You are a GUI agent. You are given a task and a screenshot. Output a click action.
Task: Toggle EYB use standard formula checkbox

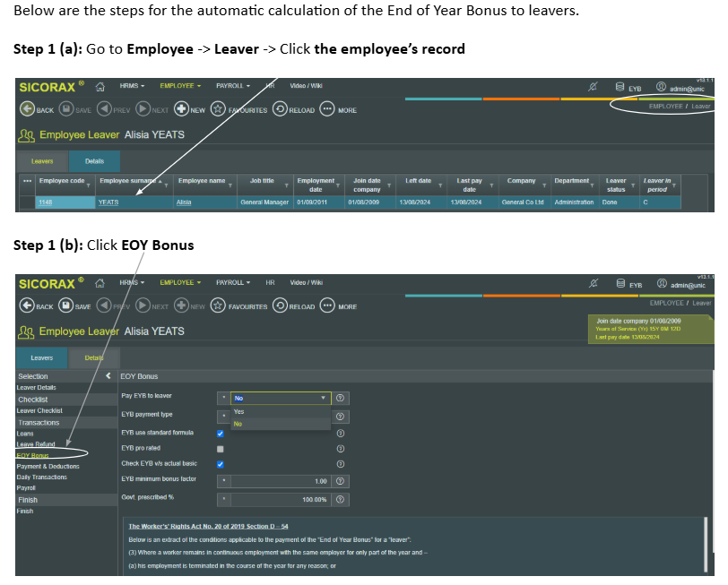click(x=220, y=434)
